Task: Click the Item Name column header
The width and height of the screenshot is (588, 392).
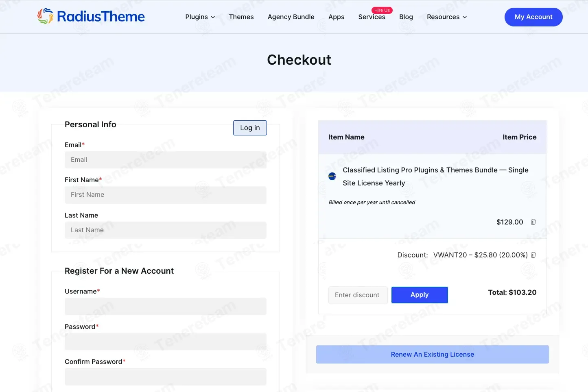Action: (346, 137)
